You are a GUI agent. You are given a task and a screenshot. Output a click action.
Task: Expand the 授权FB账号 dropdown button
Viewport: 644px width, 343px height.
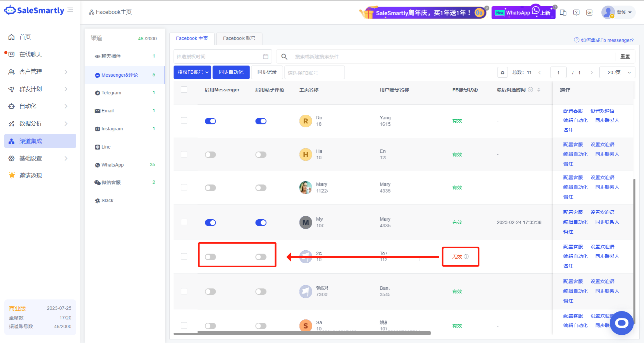[x=192, y=73]
